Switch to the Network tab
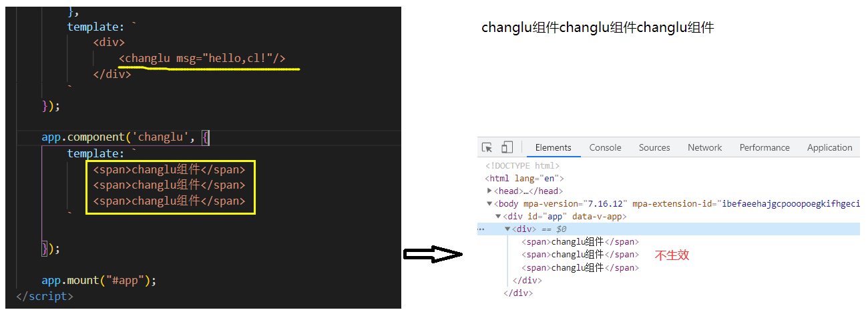Image resolution: width=868 pixels, height=310 pixels. pos(705,147)
